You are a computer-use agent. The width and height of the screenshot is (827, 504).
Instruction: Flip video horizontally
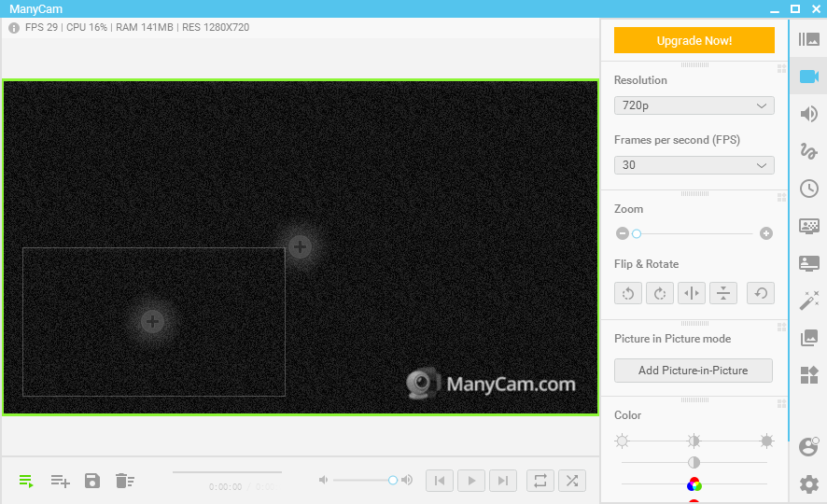tap(692, 293)
